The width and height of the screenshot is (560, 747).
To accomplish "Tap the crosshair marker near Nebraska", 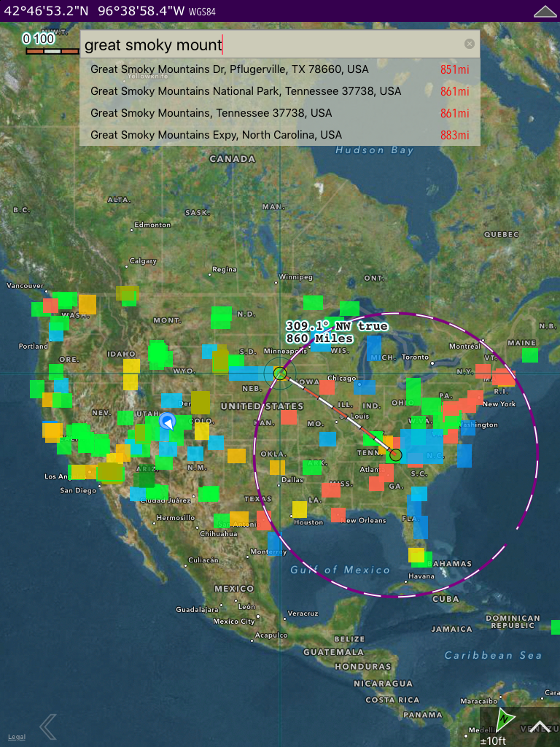I will pos(280,374).
